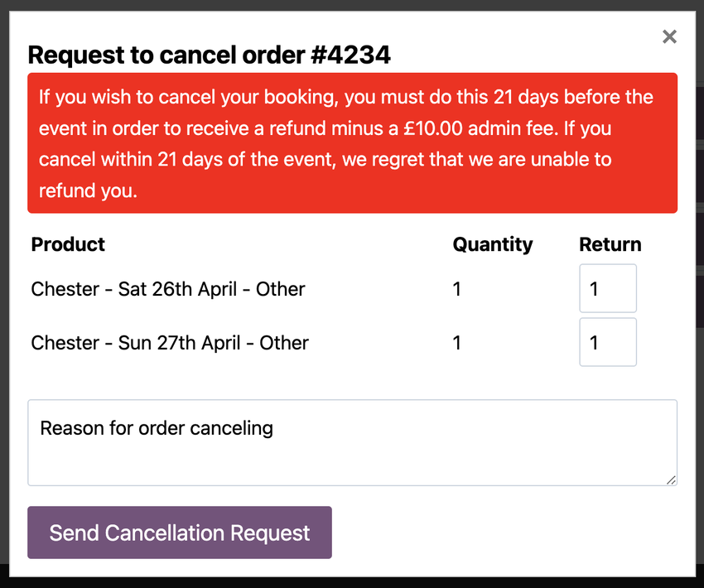Click quantity value for Sun 27th April
Screen dimensions: 704x588
(457, 343)
